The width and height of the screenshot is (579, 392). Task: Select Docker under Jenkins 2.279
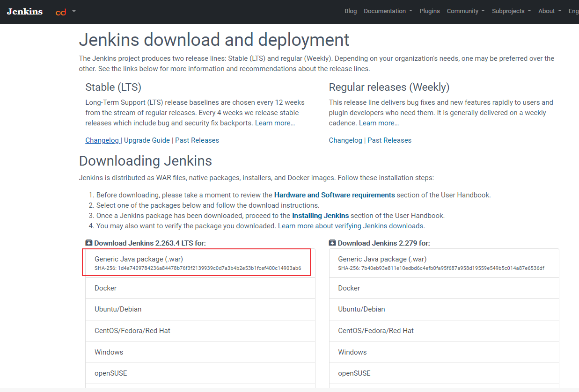[x=444, y=288]
